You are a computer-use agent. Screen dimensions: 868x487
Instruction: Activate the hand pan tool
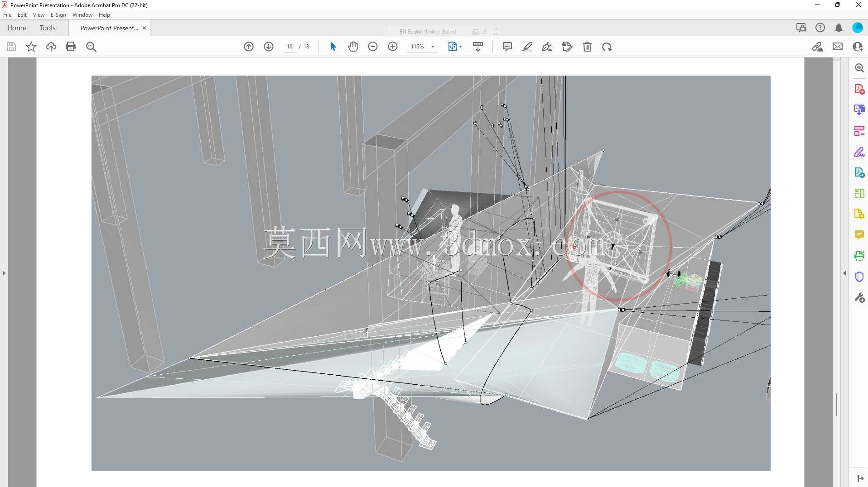pyautogui.click(x=353, y=47)
